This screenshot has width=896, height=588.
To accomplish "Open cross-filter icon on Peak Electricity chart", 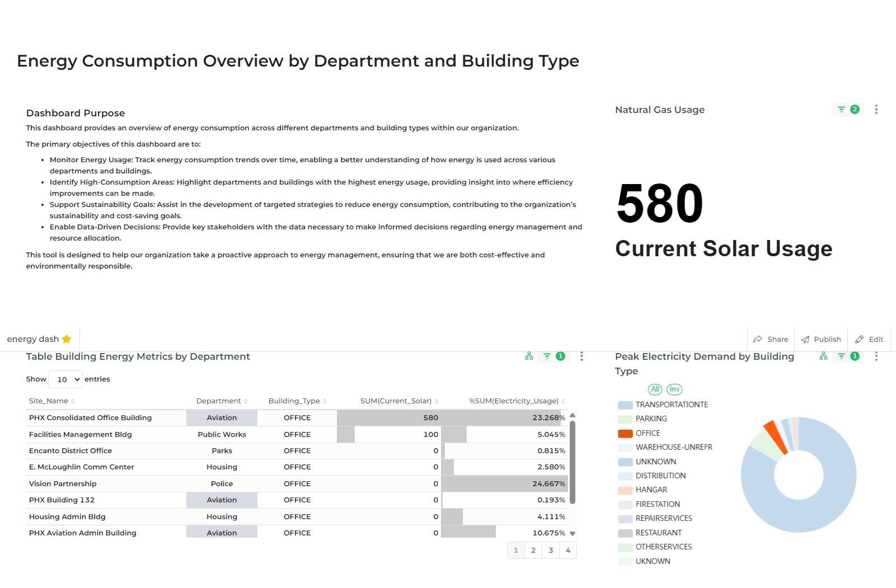I will (823, 356).
